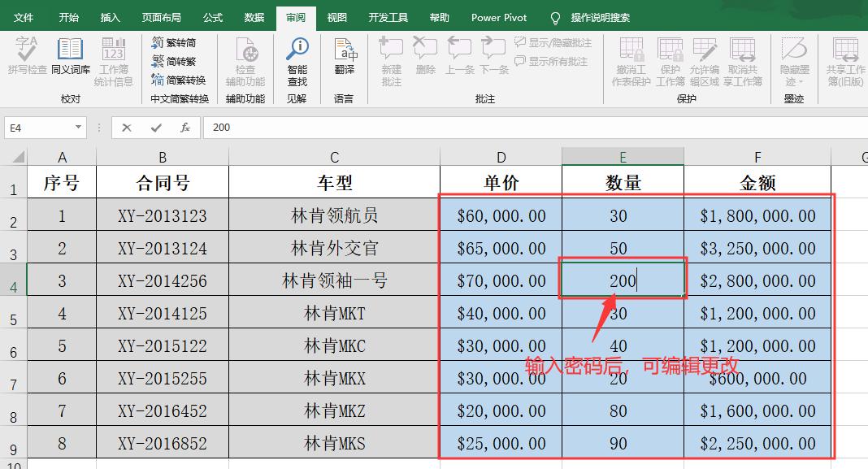Switch to the 数据 ribbon tab

pyautogui.click(x=254, y=17)
